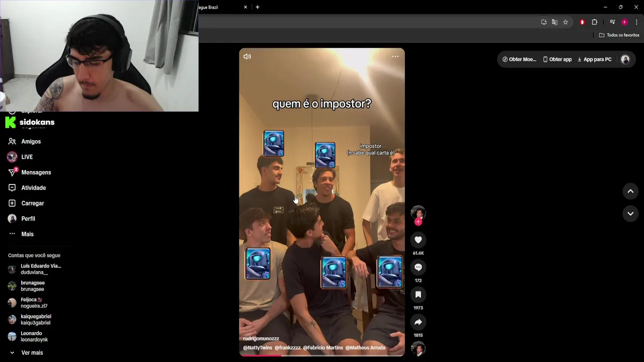
Task: Click the Perfil avatar icon
Action: [12, 219]
